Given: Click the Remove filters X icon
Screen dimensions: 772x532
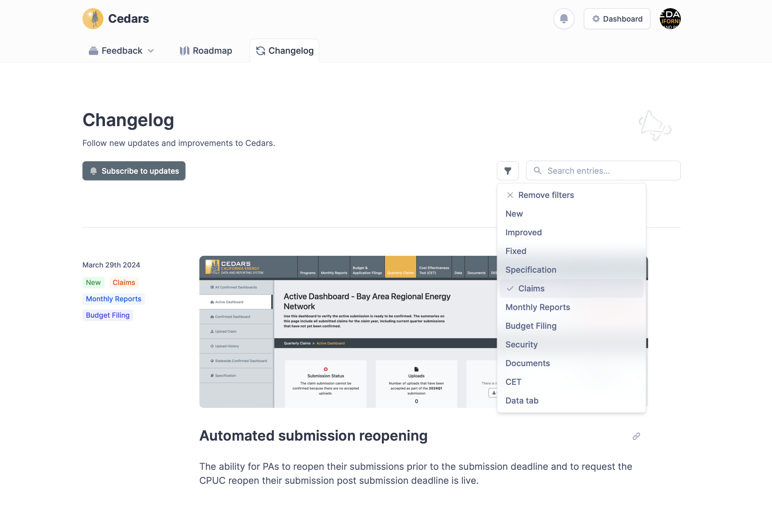Looking at the screenshot, I should (510, 195).
